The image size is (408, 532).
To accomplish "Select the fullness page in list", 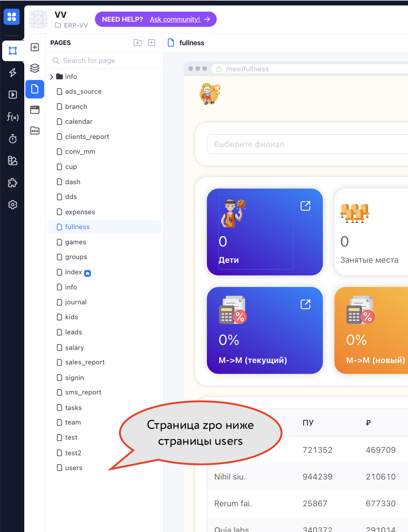I will [105, 227].
